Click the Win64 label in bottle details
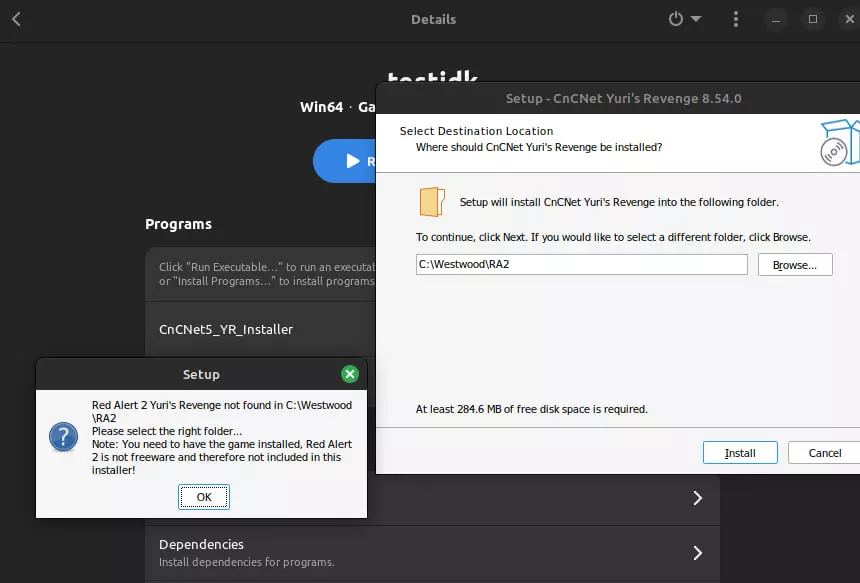 [x=321, y=107]
